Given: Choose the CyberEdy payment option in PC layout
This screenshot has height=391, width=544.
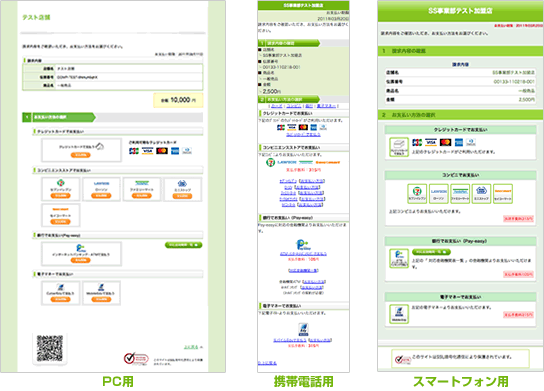Looking at the screenshot, I should [x=60, y=293].
